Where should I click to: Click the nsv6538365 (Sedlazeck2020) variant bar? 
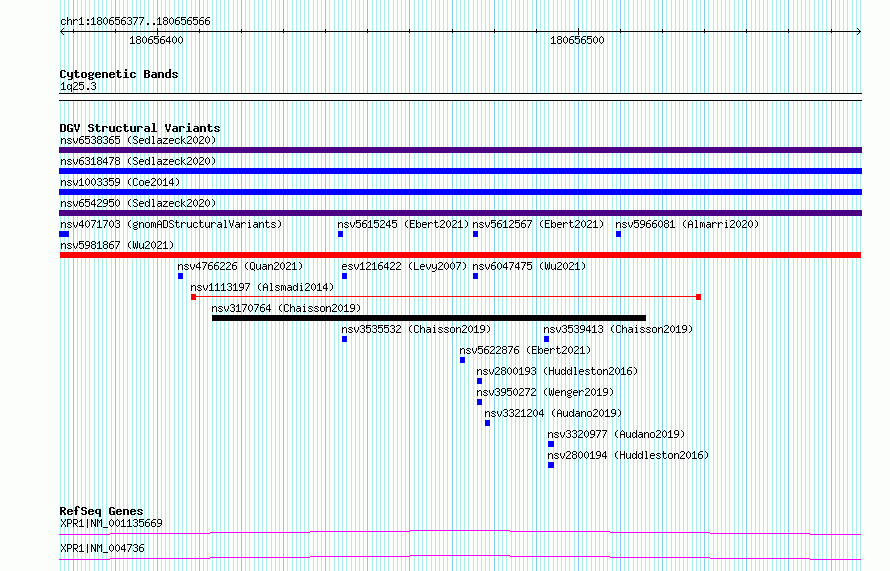460,150
